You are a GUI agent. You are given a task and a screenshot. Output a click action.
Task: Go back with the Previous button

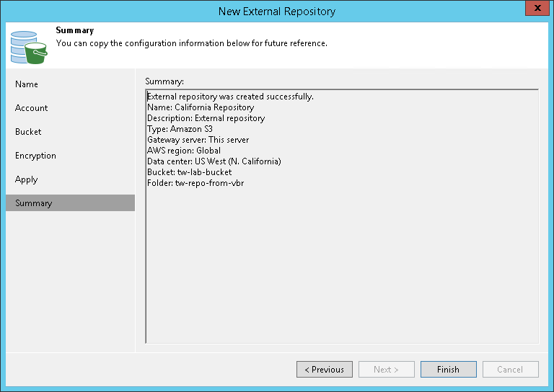[325, 369]
